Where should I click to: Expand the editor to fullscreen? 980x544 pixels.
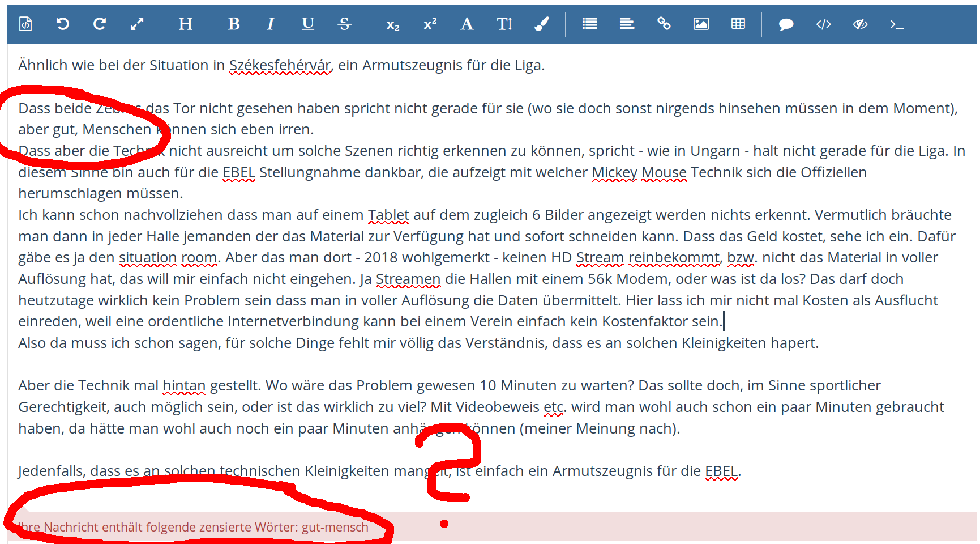click(x=137, y=24)
